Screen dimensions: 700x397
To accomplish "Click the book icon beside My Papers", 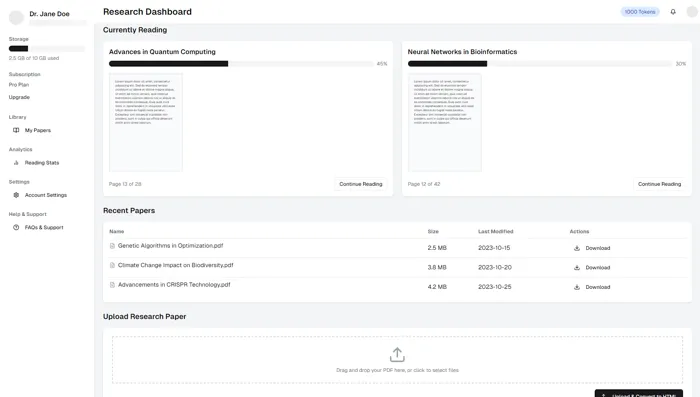I will coord(16,130).
